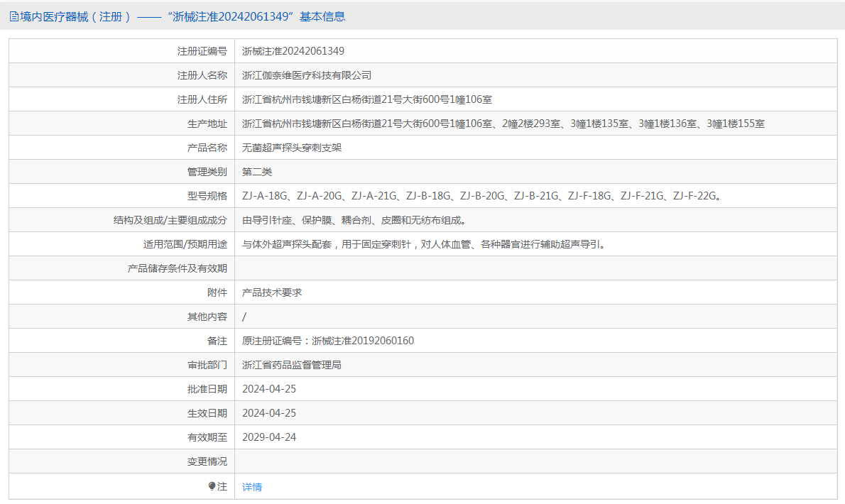Click the 注册人住所 label
The image size is (845, 504).
coord(202,99)
